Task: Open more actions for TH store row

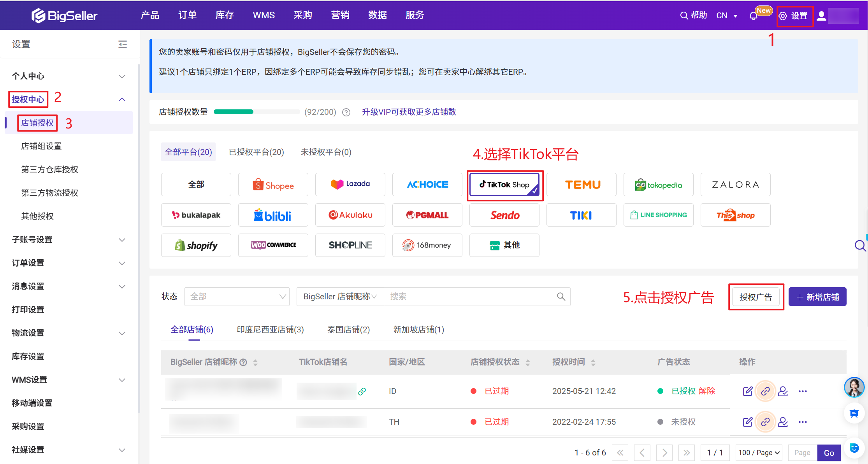Action: [803, 422]
